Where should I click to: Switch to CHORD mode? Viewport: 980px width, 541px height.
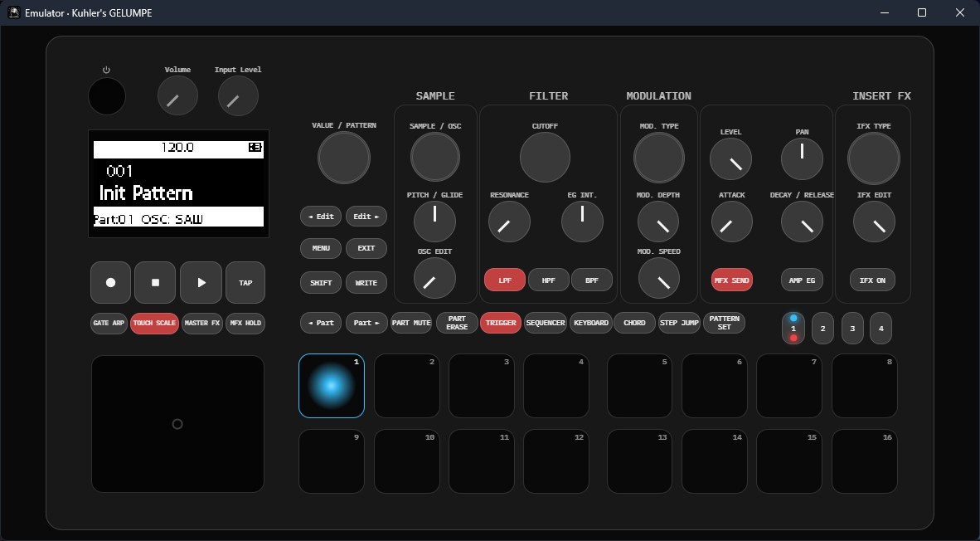click(x=634, y=323)
